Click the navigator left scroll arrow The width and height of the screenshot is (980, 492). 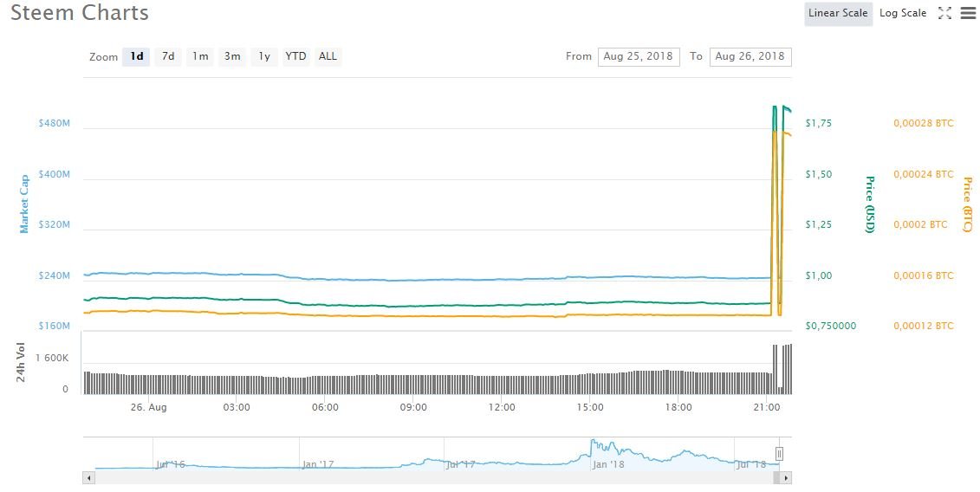[x=88, y=478]
